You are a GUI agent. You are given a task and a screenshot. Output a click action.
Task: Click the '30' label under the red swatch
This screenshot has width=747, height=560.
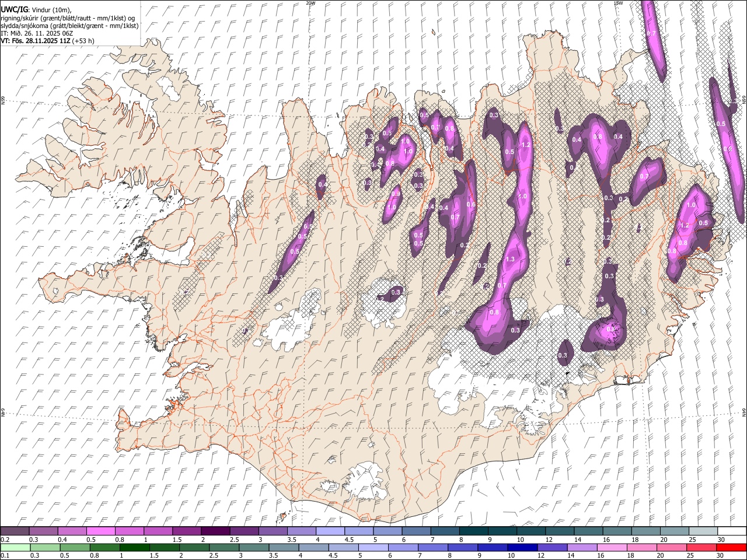719,556
